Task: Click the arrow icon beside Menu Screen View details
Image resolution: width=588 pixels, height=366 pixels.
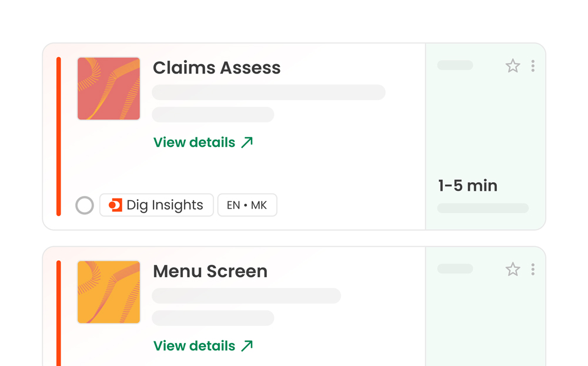Action: (247, 345)
